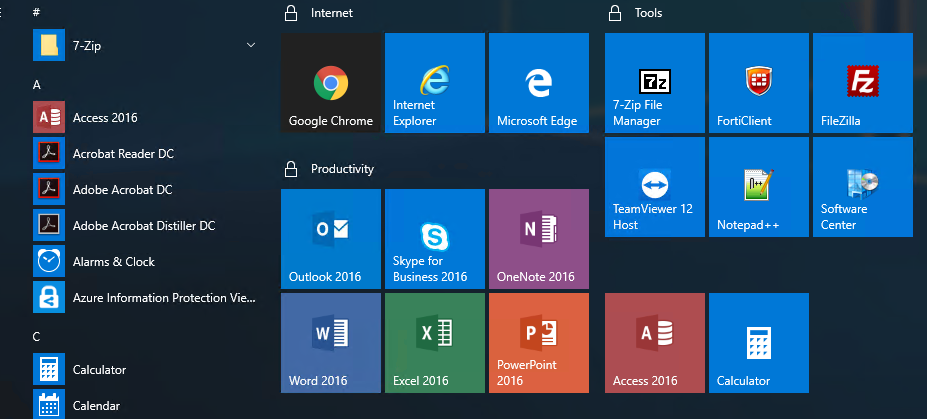This screenshot has height=419, width=927.
Task: Choose Alarms & Clock from app list
Action: point(113,262)
